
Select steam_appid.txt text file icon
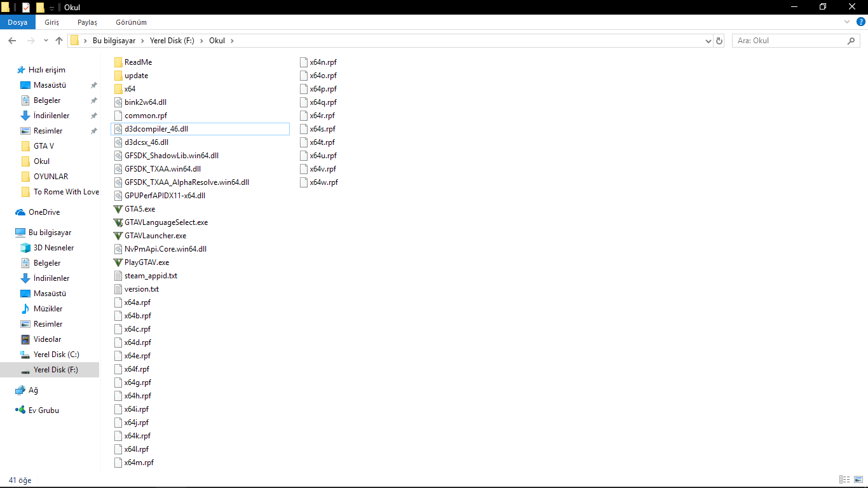click(118, 276)
